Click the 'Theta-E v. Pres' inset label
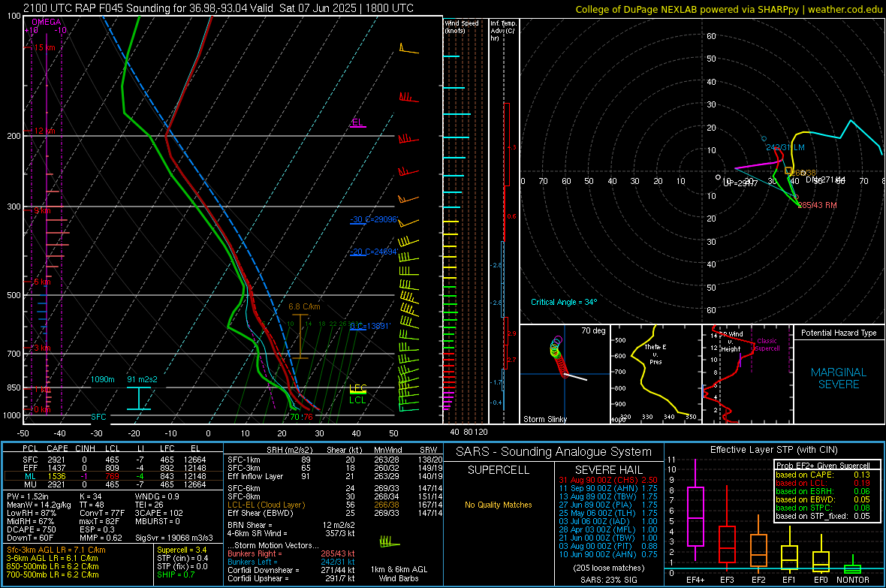The width and height of the screenshot is (886, 588). pos(655,354)
